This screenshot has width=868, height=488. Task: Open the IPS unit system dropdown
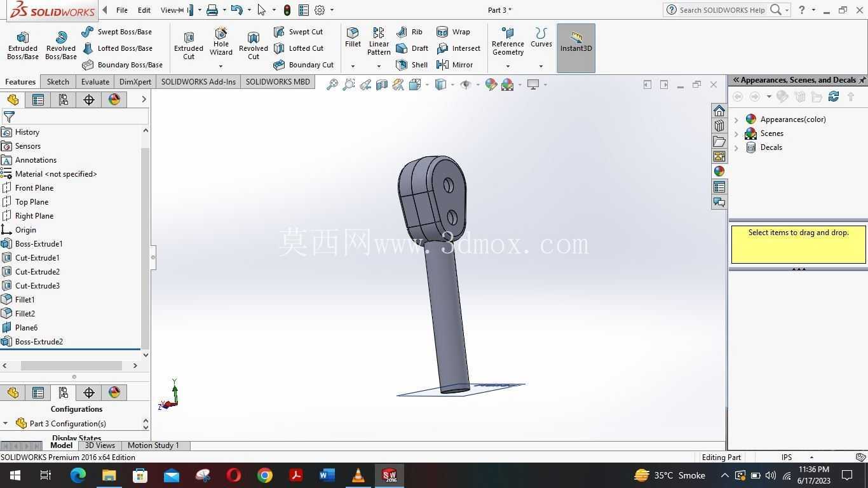(x=811, y=457)
